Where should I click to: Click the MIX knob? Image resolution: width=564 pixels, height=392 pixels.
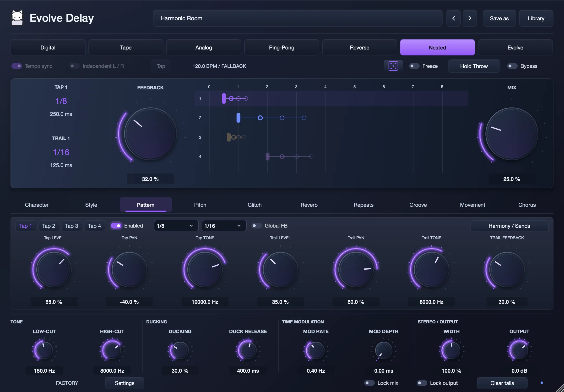point(512,134)
